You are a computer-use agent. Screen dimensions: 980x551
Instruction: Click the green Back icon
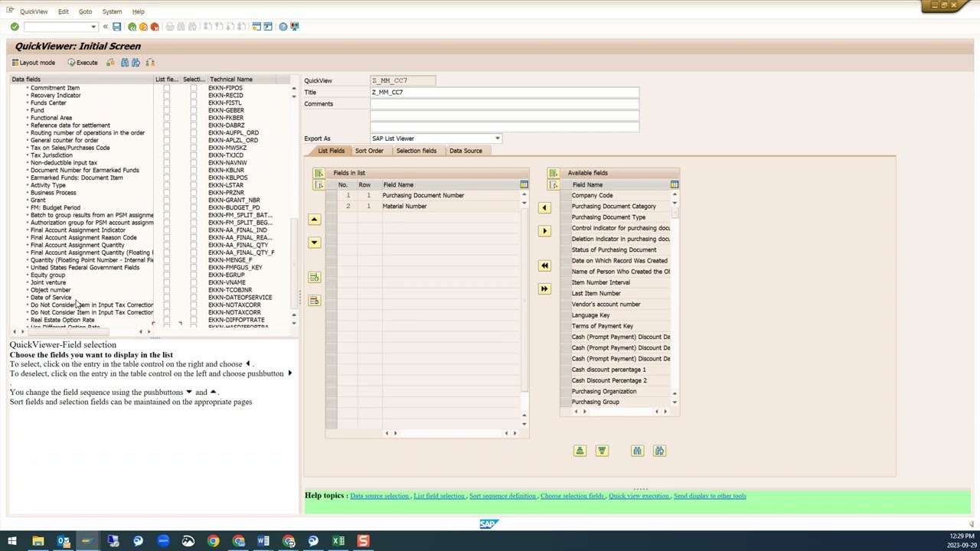132,27
